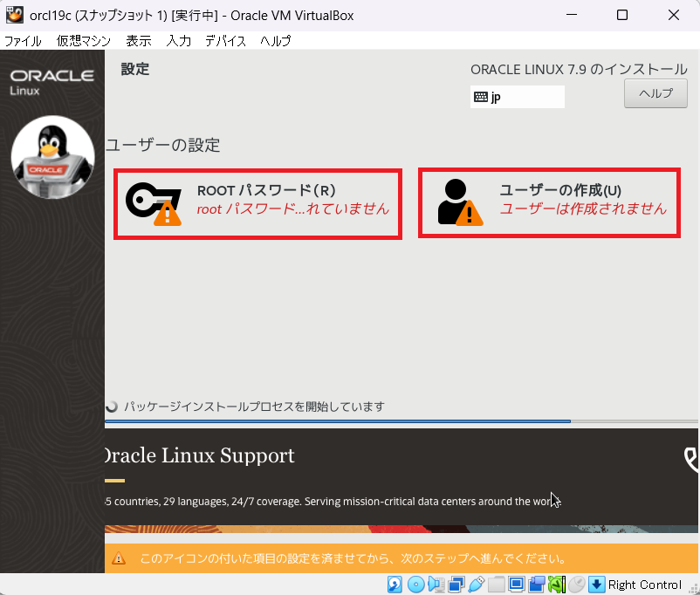Click the package installation progress bar
700x595 pixels.
337,421
